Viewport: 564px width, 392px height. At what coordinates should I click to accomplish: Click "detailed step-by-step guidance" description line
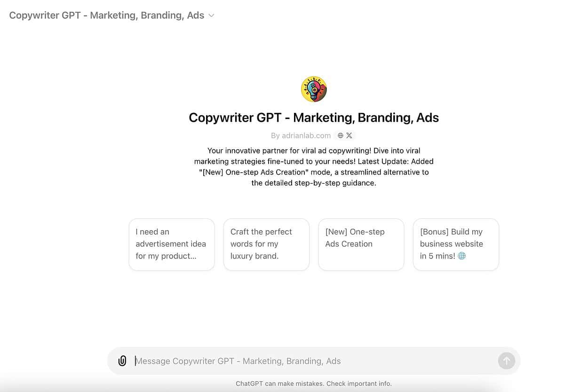coord(314,183)
